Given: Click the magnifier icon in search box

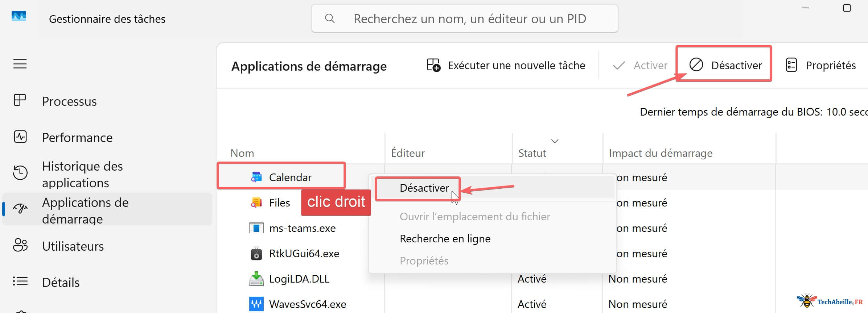Looking at the screenshot, I should tap(330, 18).
